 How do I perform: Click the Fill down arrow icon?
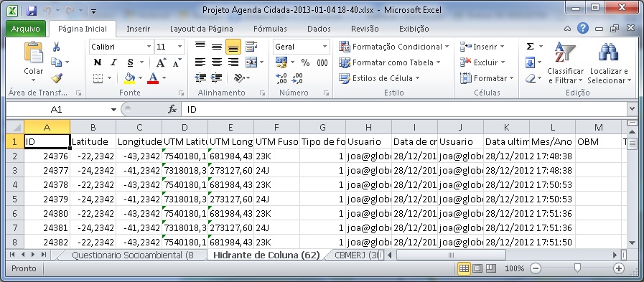pos(531,62)
